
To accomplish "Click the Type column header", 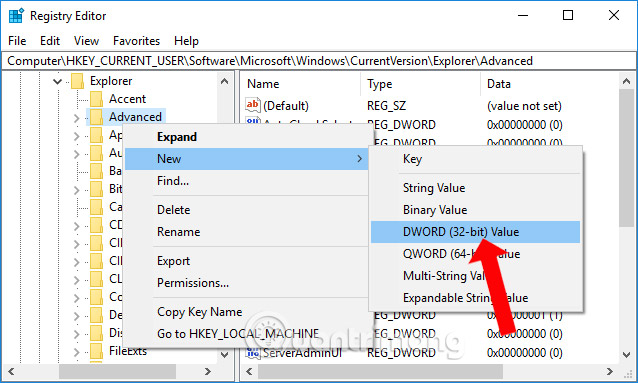I will point(421,84).
